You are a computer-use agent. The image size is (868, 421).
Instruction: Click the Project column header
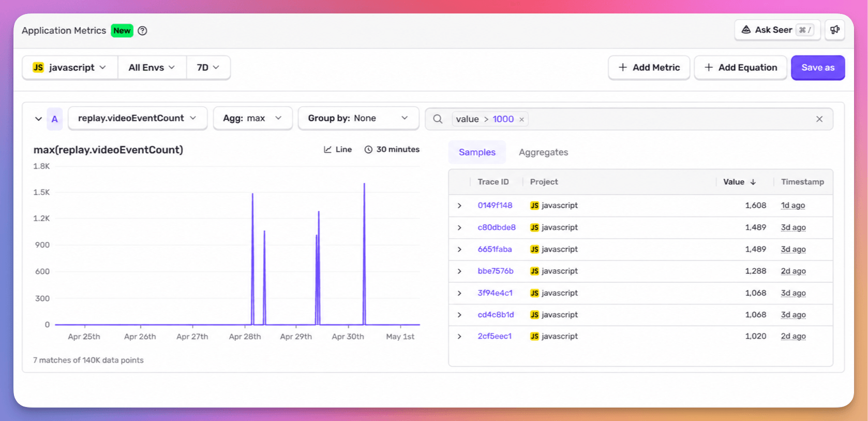click(544, 182)
